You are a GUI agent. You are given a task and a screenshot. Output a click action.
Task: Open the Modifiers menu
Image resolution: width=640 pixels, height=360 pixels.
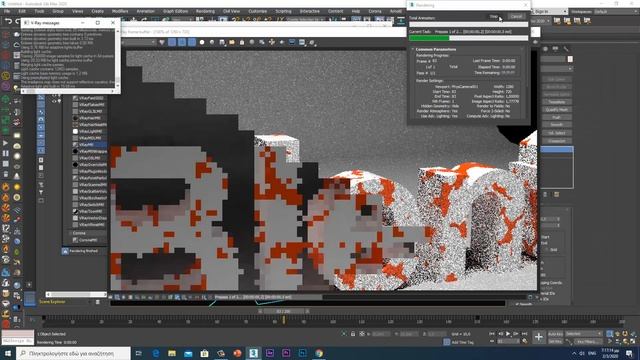point(120,11)
